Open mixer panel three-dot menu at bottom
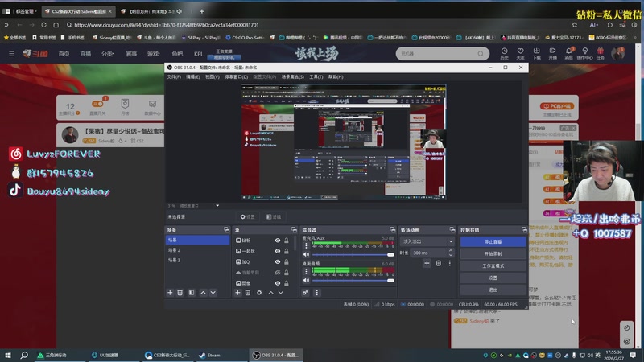This screenshot has height=362, width=644. coord(316,293)
